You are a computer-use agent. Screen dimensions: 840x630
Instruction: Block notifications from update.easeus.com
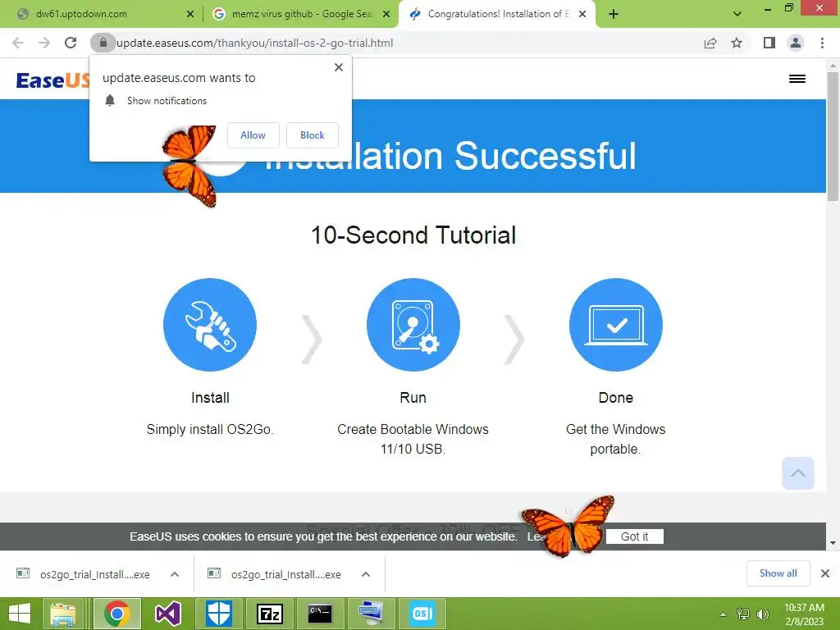pos(313,135)
